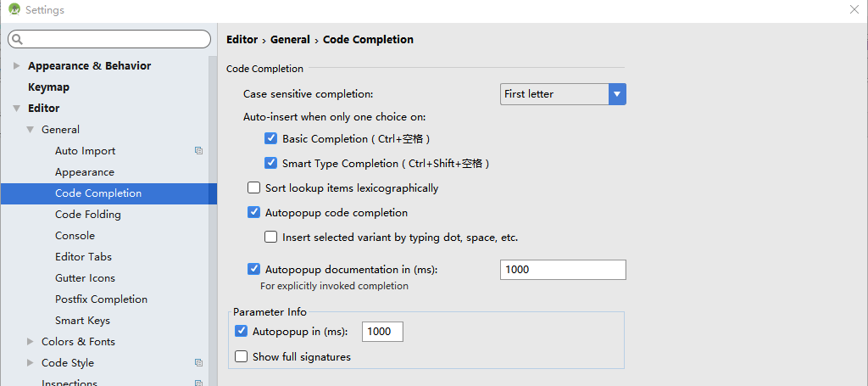The height and width of the screenshot is (386, 868).
Task: Click the Android Studio logo icon
Action: pyautogui.click(x=14, y=9)
